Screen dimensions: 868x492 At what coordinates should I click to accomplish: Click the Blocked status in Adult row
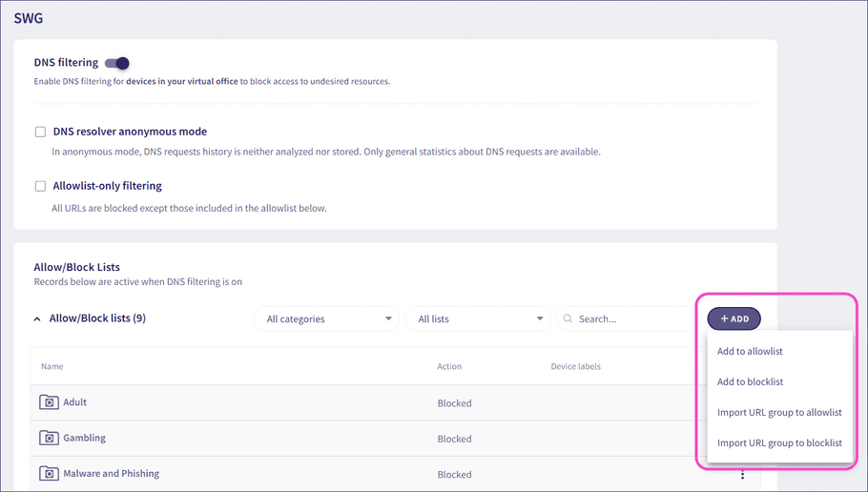(454, 403)
